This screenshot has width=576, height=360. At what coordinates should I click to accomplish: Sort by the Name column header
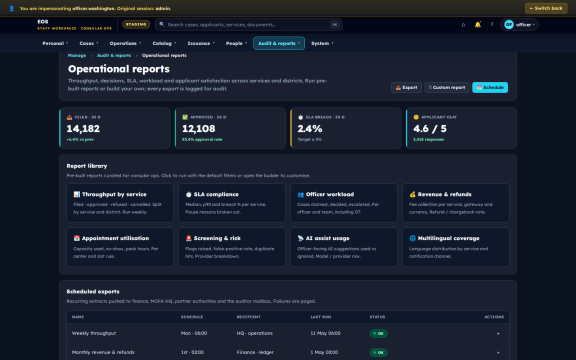pos(78,317)
